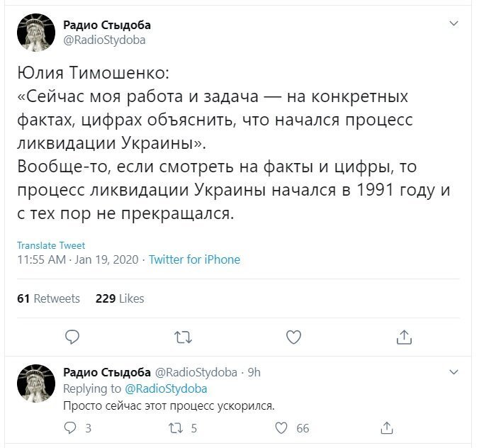Share the reply tweet via share icon
Image resolution: width=479 pixels, height=448 pixels.
(386, 428)
